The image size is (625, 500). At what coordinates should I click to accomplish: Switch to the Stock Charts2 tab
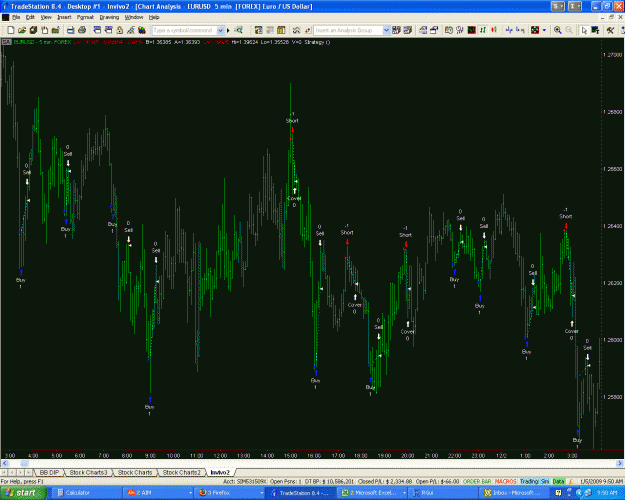tap(181, 472)
